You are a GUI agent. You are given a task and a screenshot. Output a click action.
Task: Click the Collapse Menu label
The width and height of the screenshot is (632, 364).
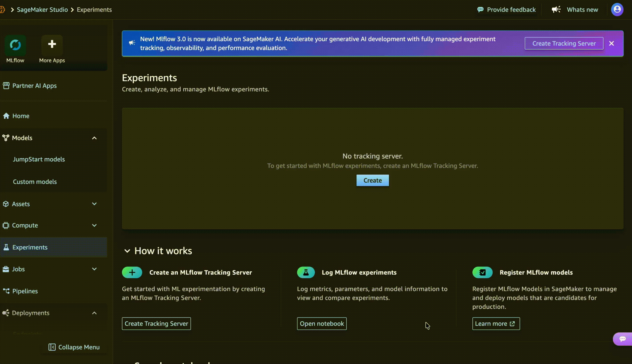click(x=79, y=347)
